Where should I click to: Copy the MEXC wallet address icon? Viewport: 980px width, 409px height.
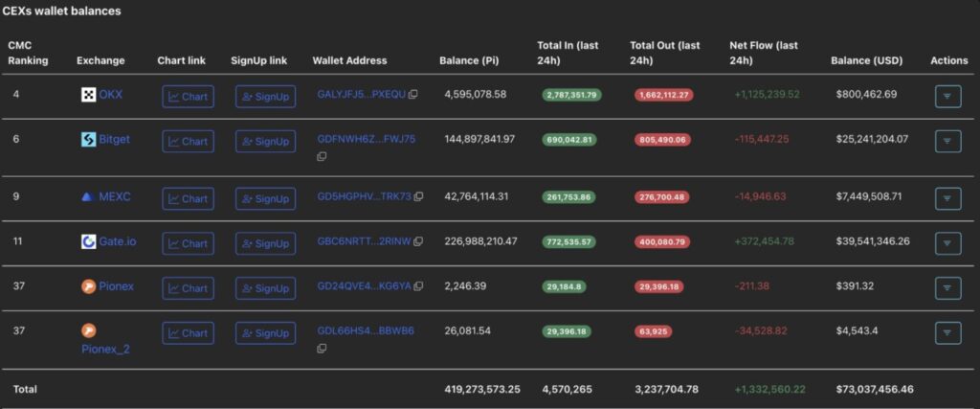point(418,196)
